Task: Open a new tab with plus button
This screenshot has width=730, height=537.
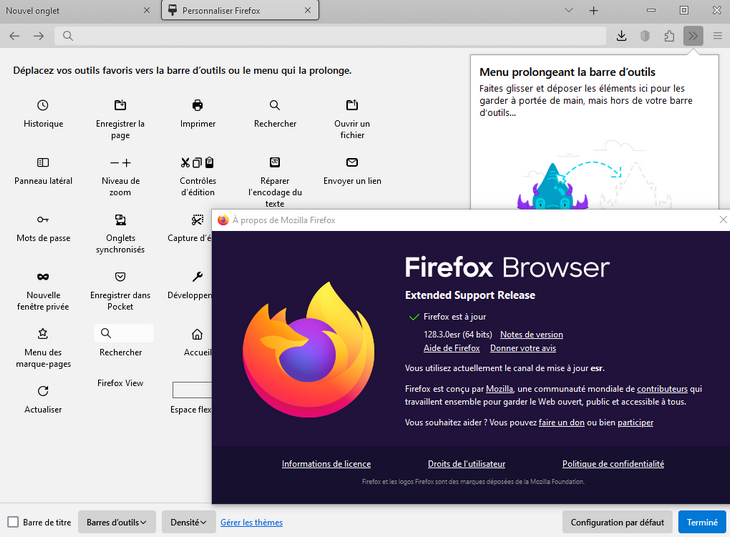Action: pos(594,10)
